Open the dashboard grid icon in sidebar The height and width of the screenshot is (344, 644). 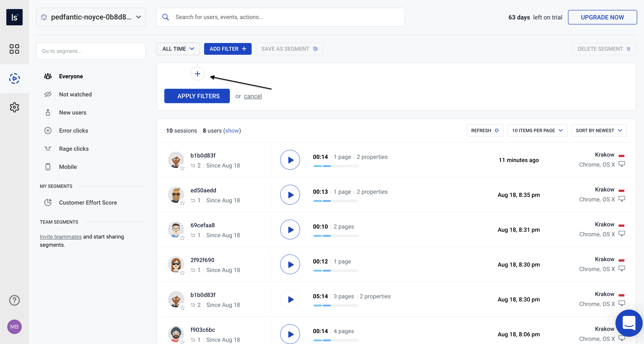click(14, 49)
